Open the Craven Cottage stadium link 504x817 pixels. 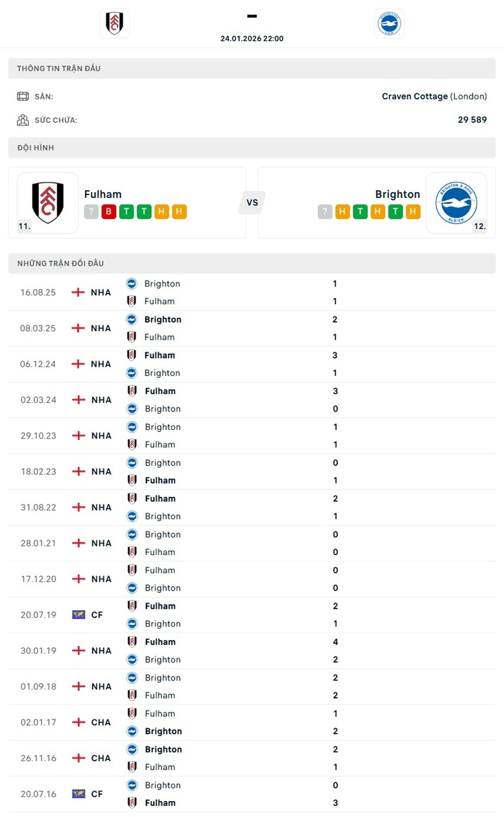point(415,95)
